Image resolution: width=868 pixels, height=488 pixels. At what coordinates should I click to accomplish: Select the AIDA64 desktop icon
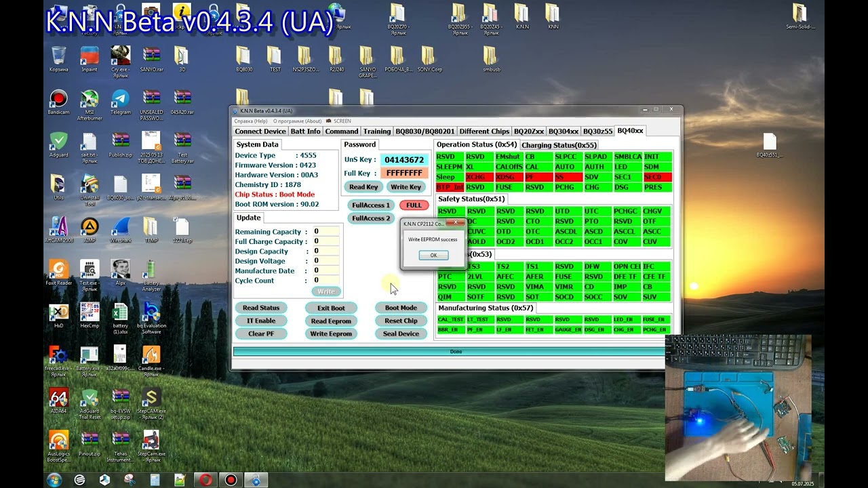pyautogui.click(x=58, y=401)
